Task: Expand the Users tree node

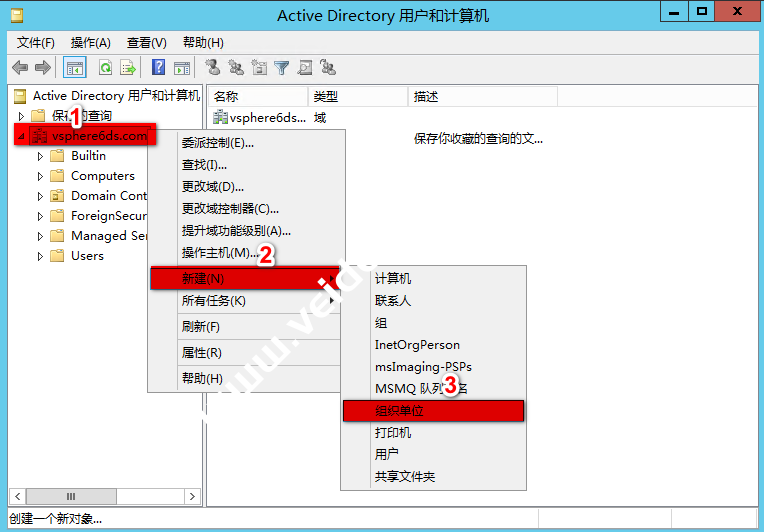Action: 40,256
